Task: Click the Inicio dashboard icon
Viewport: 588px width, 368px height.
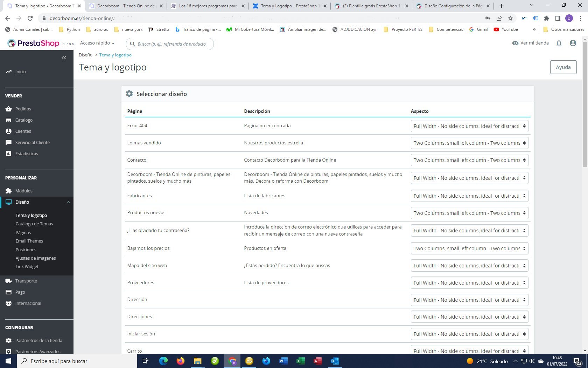Action: (x=9, y=72)
